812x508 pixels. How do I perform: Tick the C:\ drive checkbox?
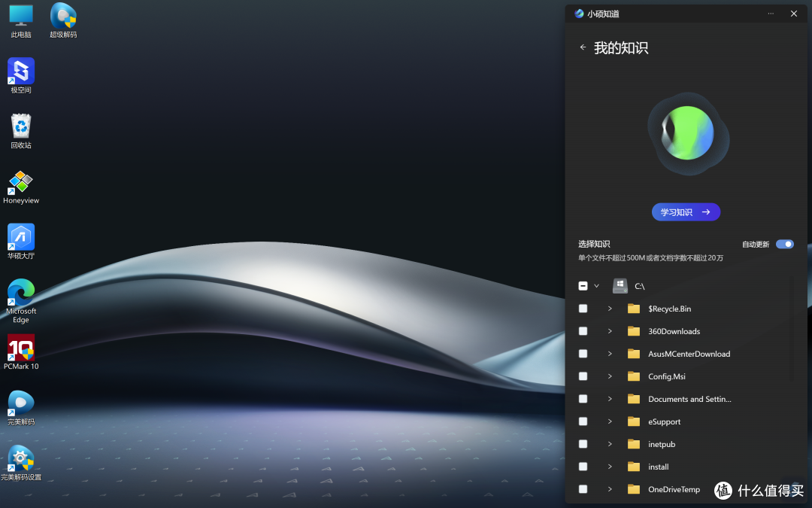[x=583, y=286]
